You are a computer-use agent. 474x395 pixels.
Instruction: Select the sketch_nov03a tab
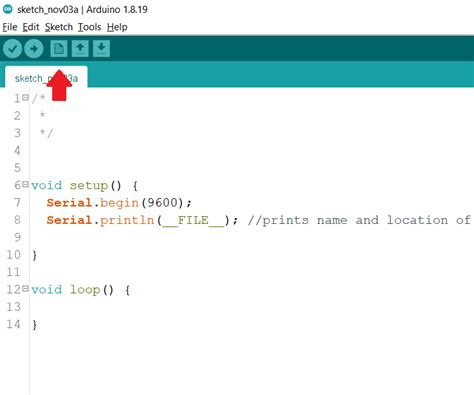[46, 77]
